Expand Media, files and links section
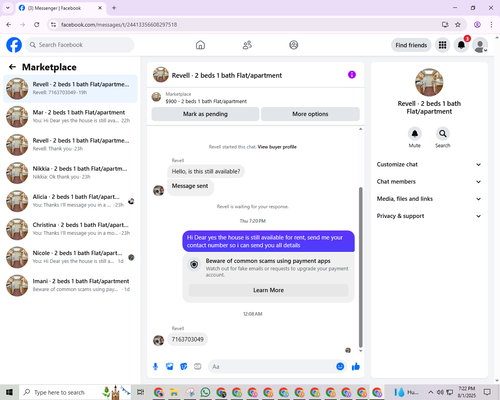Image resolution: width=500 pixels, height=400 pixels. click(x=429, y=199)
